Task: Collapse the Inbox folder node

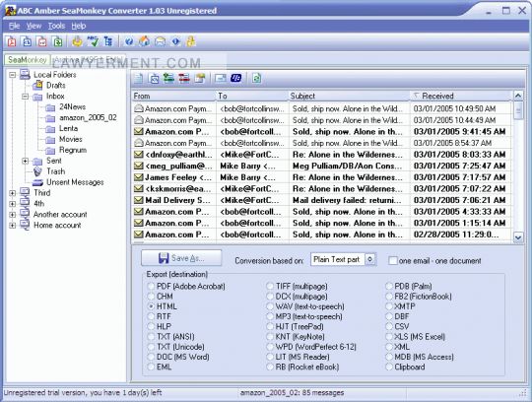Action: click(25, 97)
